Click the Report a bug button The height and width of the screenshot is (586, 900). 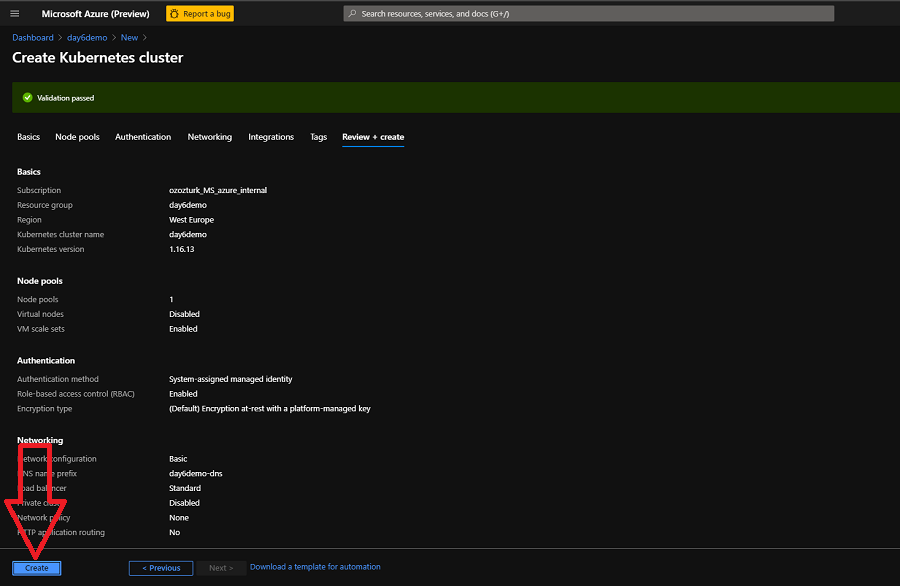tap(200, 14)
